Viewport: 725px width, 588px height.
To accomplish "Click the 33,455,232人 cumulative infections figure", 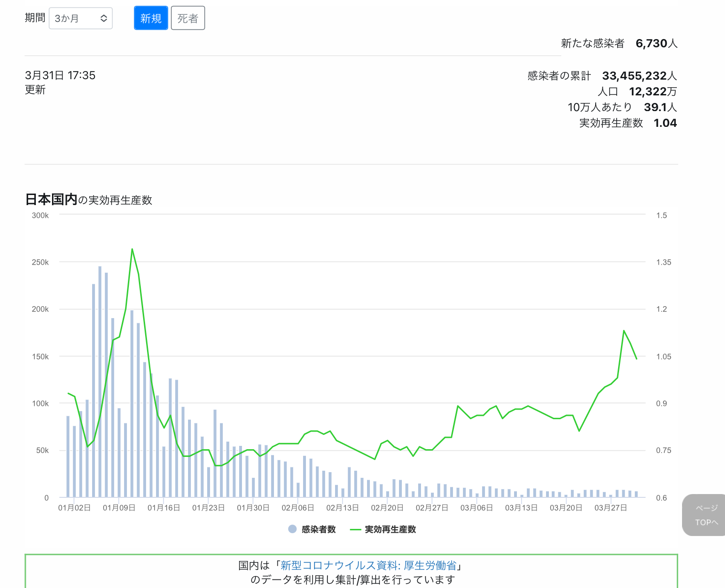I will [x=639, y=76].
